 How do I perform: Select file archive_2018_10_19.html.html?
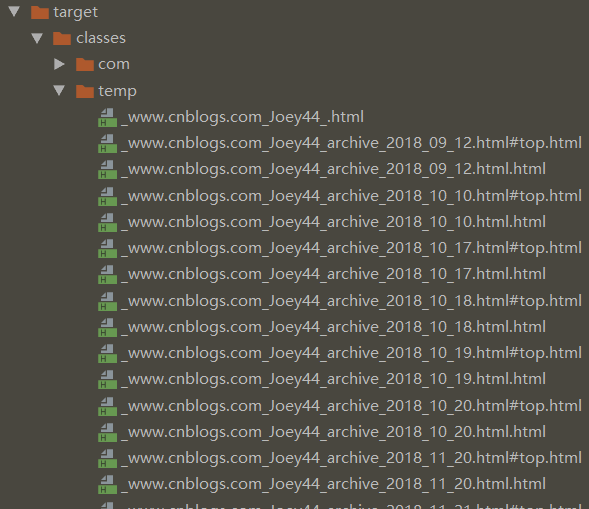[x=333, y=379]
